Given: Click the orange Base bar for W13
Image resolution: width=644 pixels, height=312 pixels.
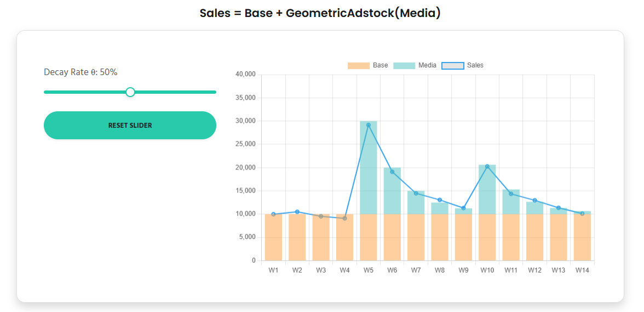Looking at the screenshot, I should pyautogui.click(x=559, y=239).
